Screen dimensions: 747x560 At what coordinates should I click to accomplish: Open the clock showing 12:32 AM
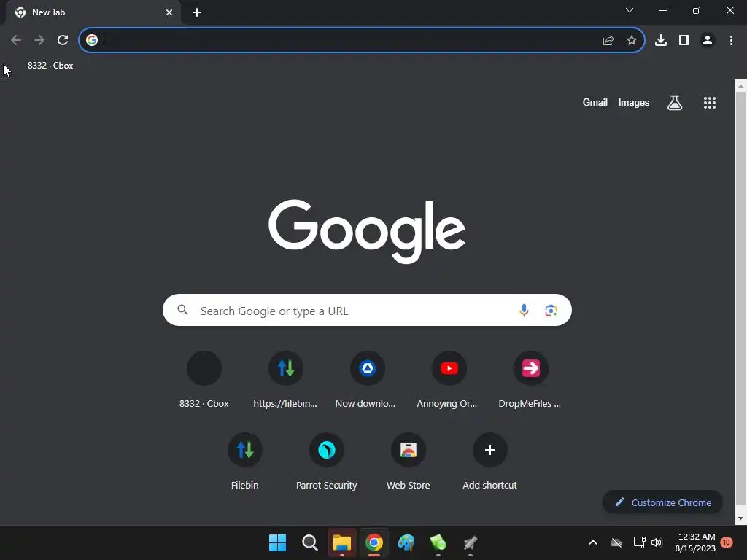(695, 542)
